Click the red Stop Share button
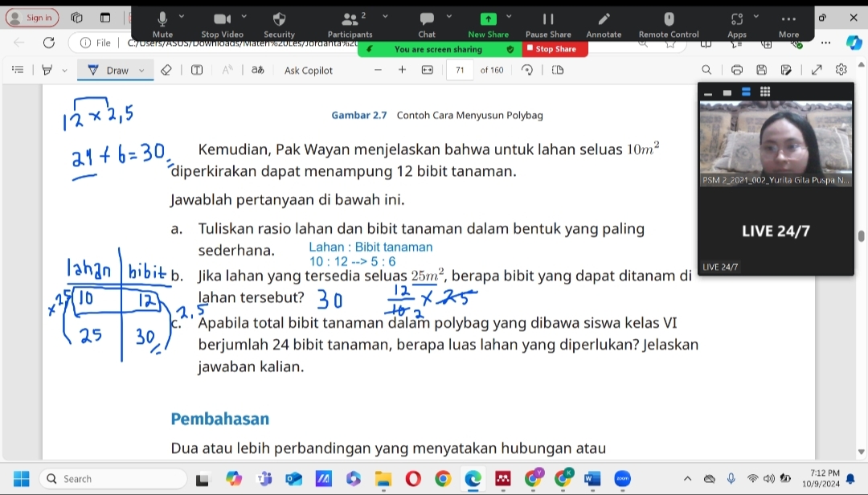 click(x=555, y=49)
